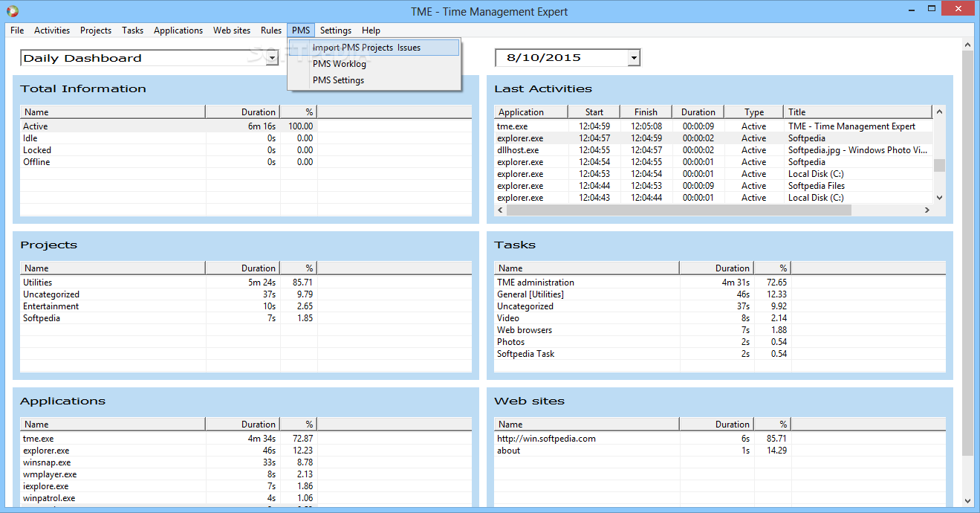The height and width of the screenshot is (513, 980).
Task: Select tme.exe row in Last Activities
Action: [x=713, y=126]
